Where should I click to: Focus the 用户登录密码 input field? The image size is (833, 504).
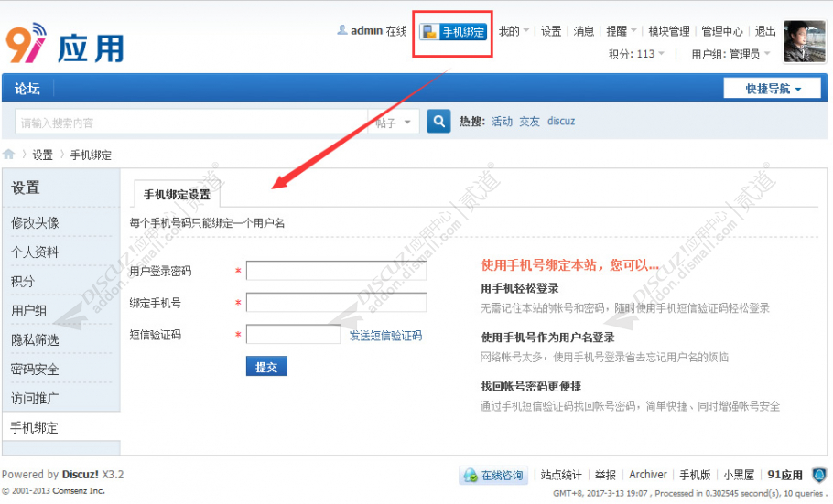click(336, 271)
